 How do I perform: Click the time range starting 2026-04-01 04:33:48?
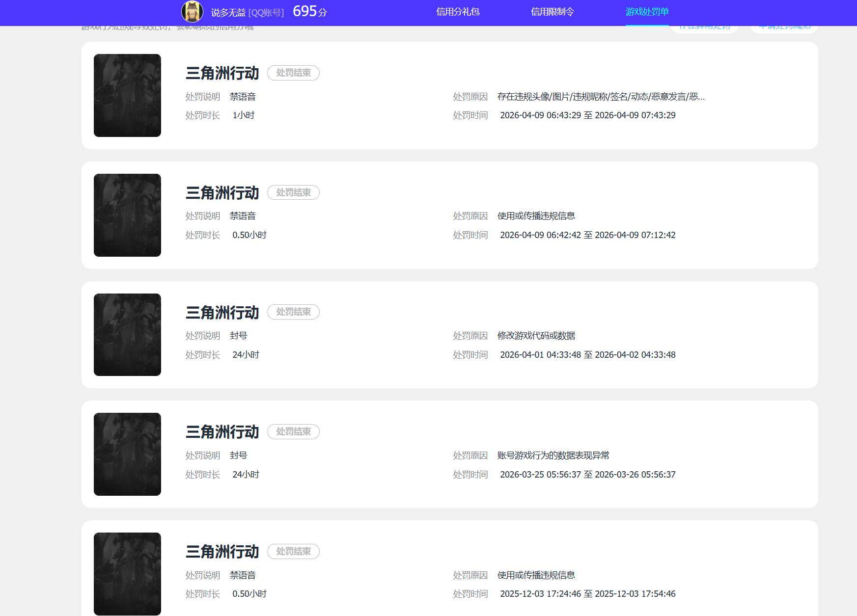(x=588, y=355)
